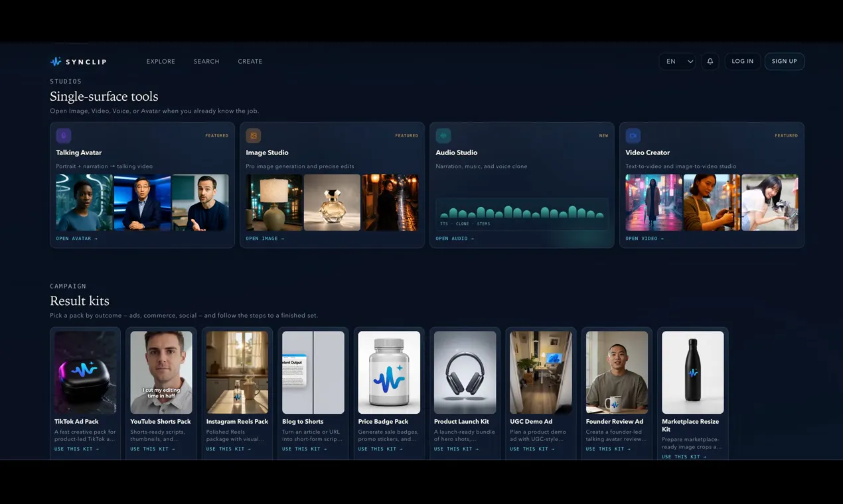843x504 pixels.
Task: Follow the Open Video link
Action: tap(645, 239)
